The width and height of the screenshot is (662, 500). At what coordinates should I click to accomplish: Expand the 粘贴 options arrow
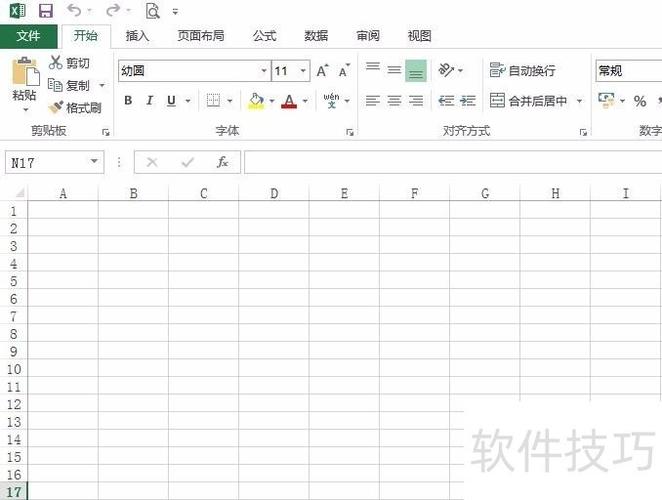point(25,110)
